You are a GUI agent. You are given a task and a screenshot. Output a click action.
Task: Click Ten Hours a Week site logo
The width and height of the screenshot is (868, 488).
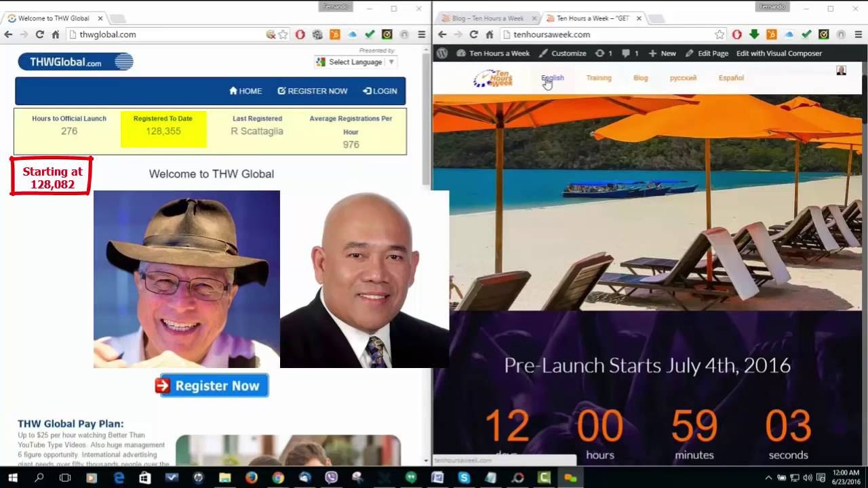[x=493, y=79]
